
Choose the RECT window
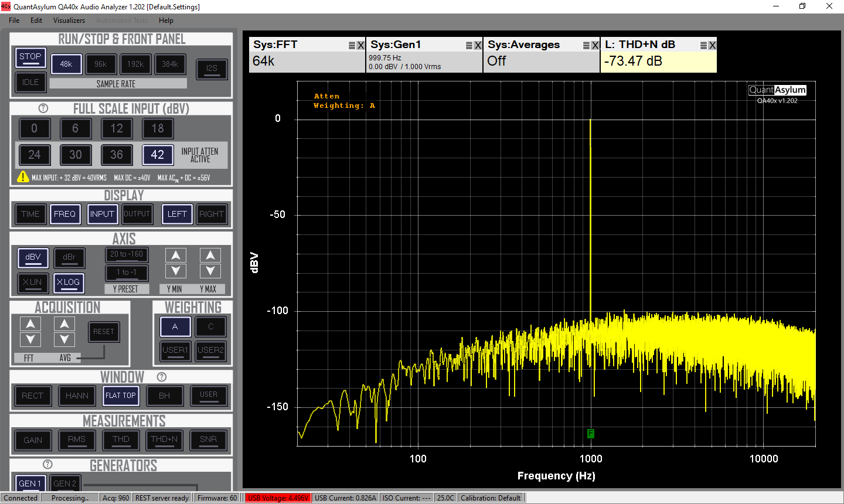coord(32,396)
